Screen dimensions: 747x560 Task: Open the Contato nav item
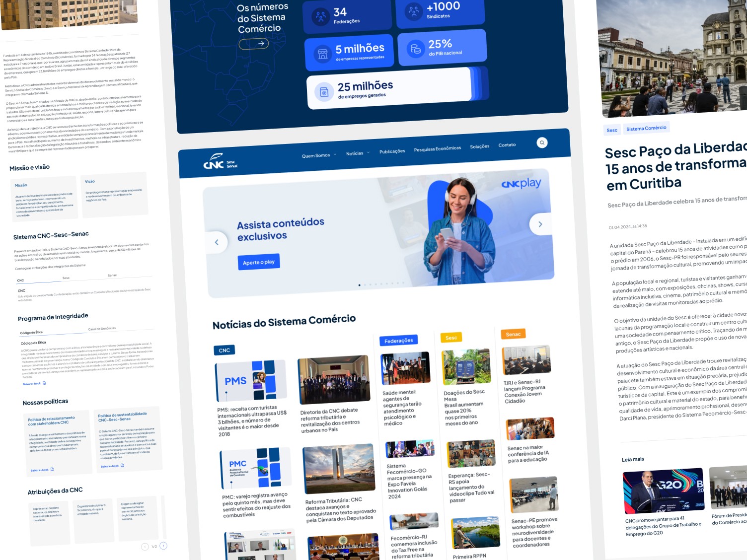click(507, 145)
